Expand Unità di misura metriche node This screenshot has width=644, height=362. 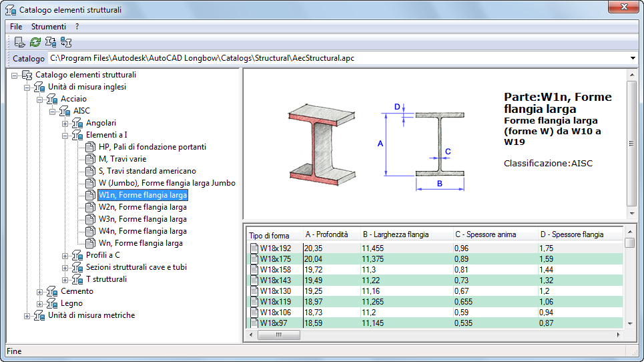pos(27,316)
